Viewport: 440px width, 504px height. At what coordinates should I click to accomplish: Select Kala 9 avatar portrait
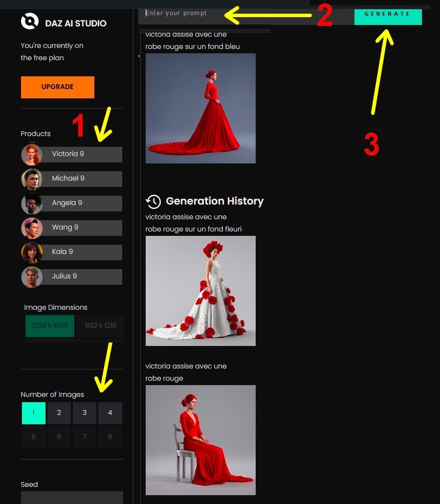point(31,252)
